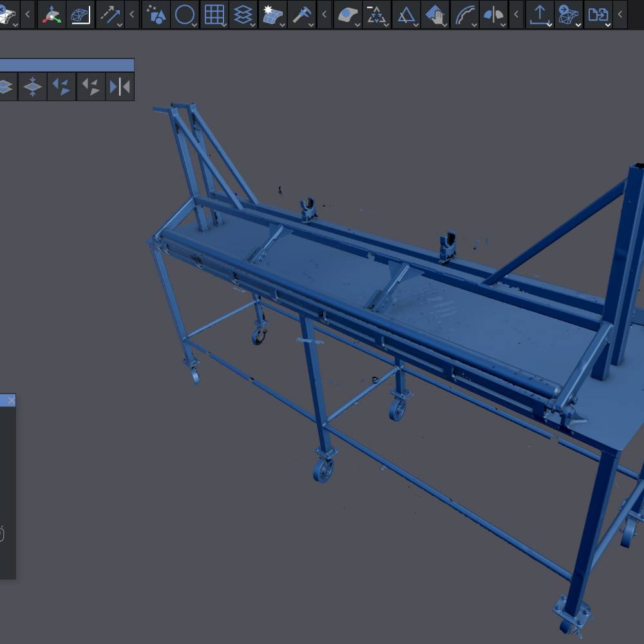Collapse the toolbar group after caliper tool
The width and height of the screenshot is (644, 644).
[324, 15]
